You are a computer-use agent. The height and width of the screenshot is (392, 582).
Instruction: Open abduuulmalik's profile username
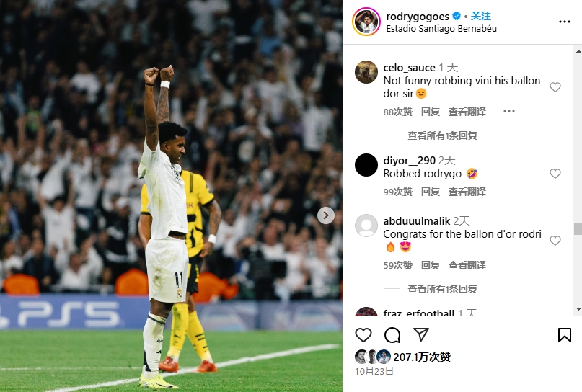pos(416,221)
